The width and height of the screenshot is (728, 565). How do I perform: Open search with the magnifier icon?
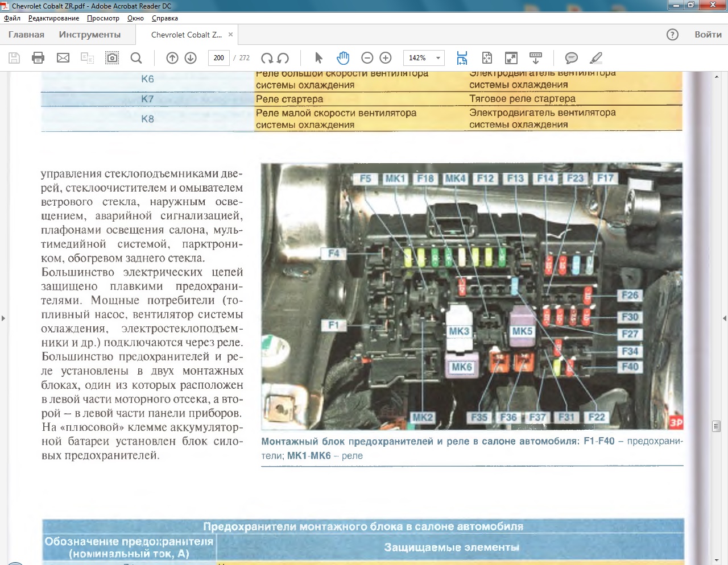136,58
